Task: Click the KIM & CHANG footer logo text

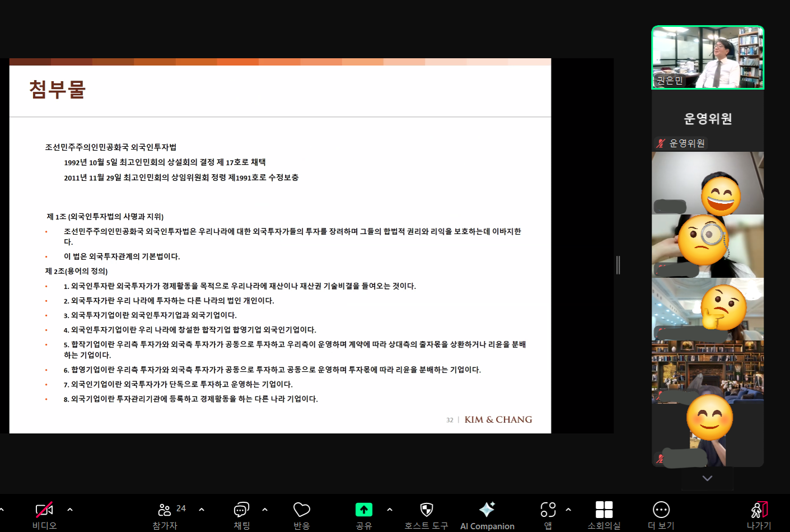Action: point(498,419)
